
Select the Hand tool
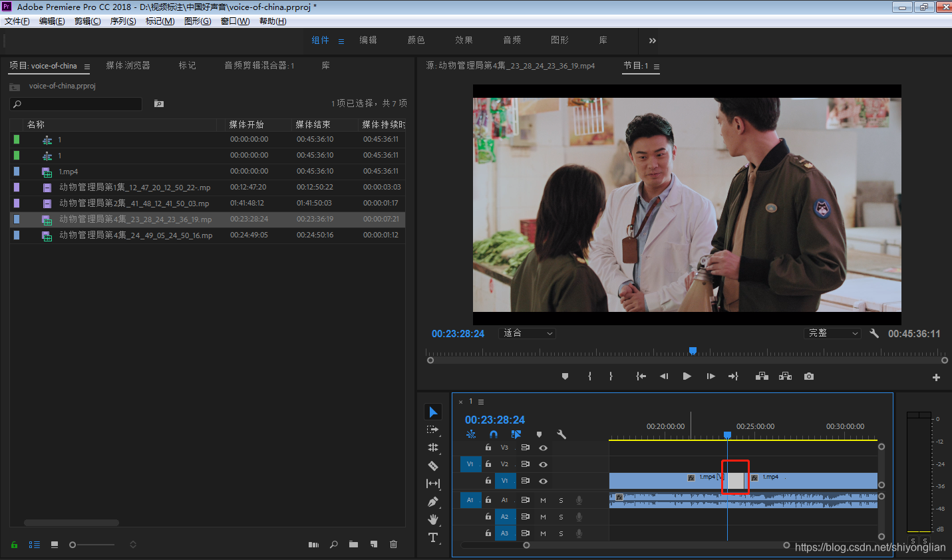tap(433, 519)
